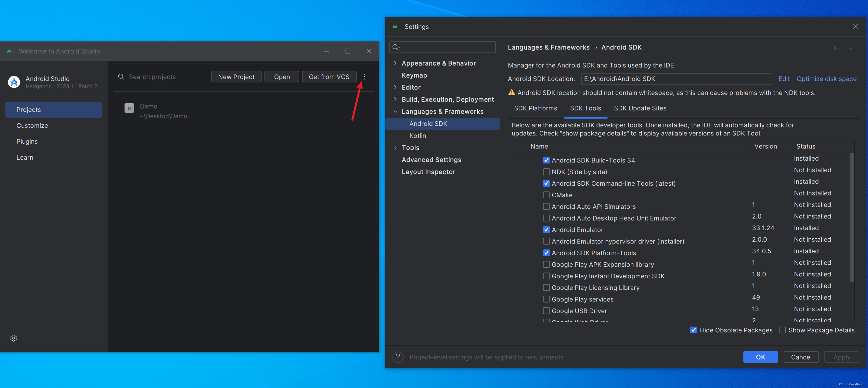Maximize the Welcome to Android Studio window

click(x=348, y=51)
